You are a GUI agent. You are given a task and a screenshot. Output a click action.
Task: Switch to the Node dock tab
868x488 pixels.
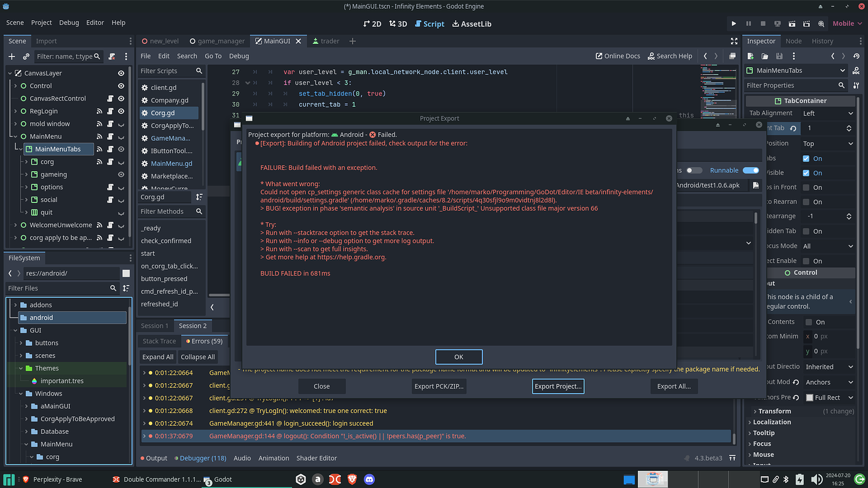[794, 41]
